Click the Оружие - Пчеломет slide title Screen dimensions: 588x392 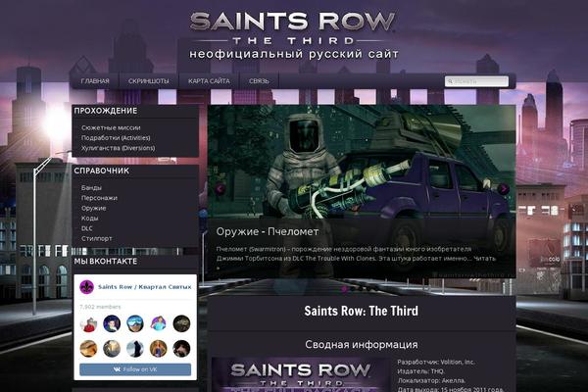(268, 232)
